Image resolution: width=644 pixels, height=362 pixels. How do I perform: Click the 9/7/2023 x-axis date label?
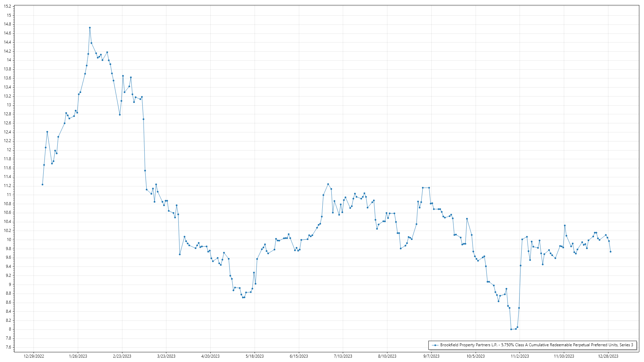[431, 356]
